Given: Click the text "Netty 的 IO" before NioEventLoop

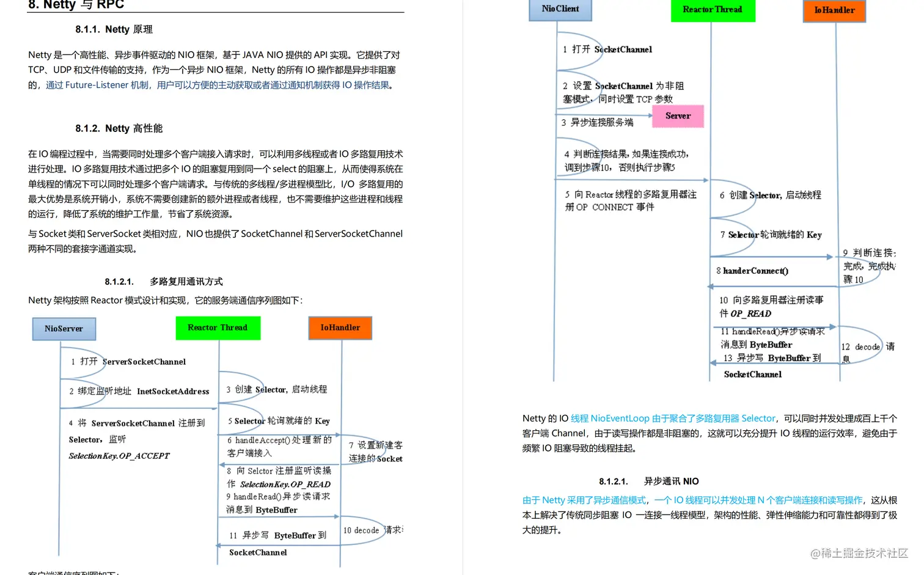Looking at the screenshot, I should tap(545, 419).
